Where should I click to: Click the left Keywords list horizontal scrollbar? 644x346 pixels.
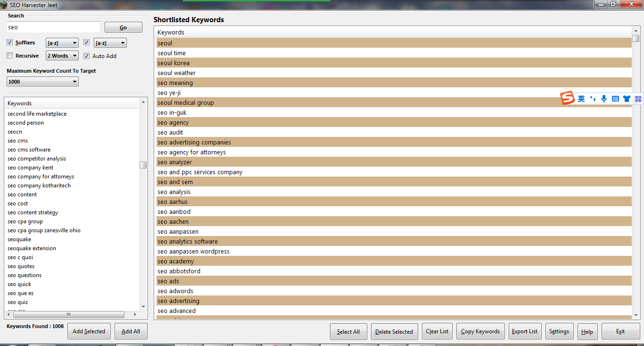(68, 314)
